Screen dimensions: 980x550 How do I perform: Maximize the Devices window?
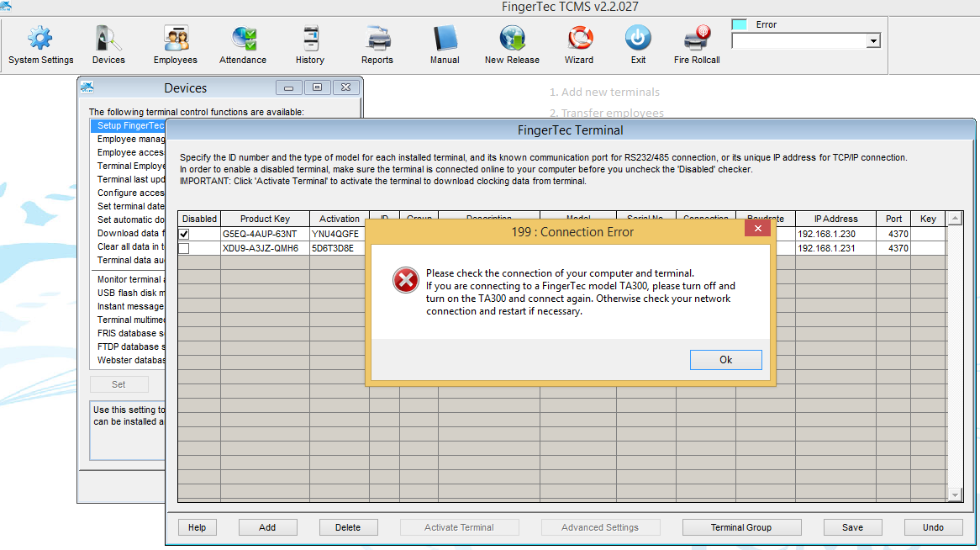point(318,87)
